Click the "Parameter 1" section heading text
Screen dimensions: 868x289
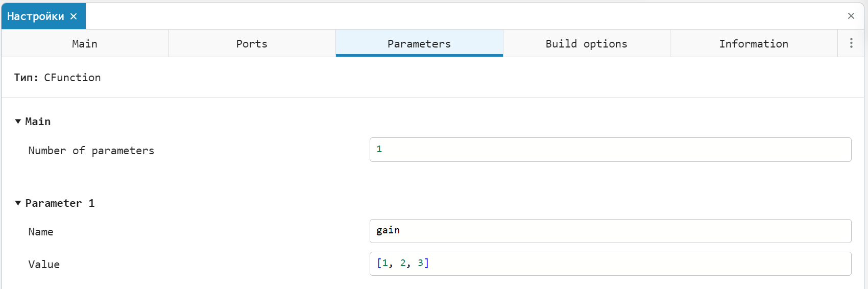[60, 203]
